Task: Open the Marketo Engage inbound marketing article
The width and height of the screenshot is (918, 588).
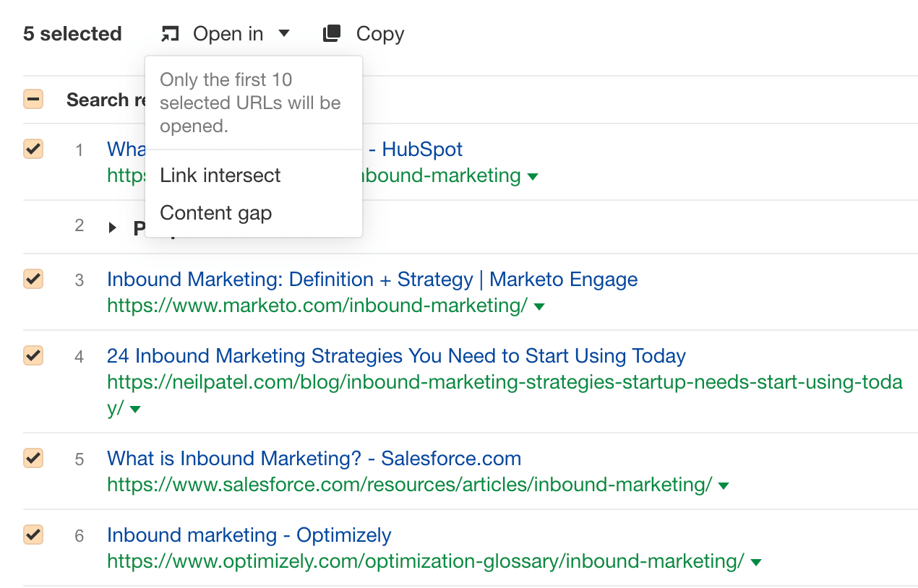Action: (372, 279)
